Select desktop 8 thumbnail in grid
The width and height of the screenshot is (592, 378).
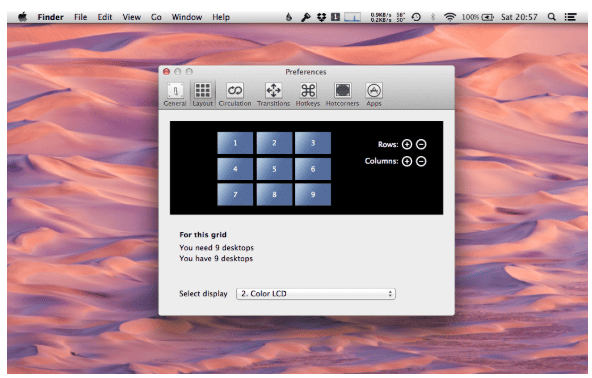(x=274, y=194)
